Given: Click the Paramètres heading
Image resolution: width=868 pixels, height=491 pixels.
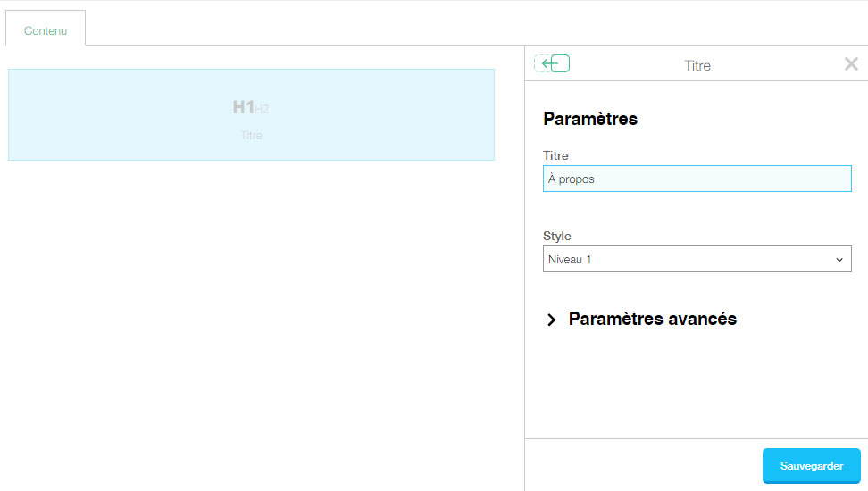Looking at the screenshot, I should pos(590,119).
